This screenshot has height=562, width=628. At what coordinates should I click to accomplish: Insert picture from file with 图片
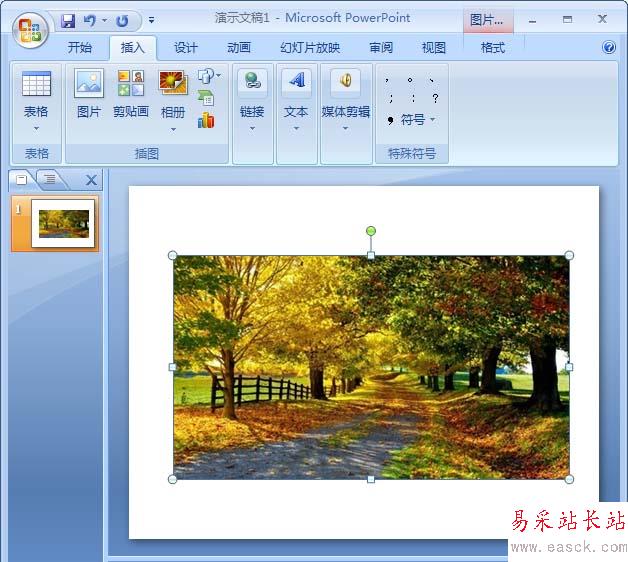tap(89, 94)
